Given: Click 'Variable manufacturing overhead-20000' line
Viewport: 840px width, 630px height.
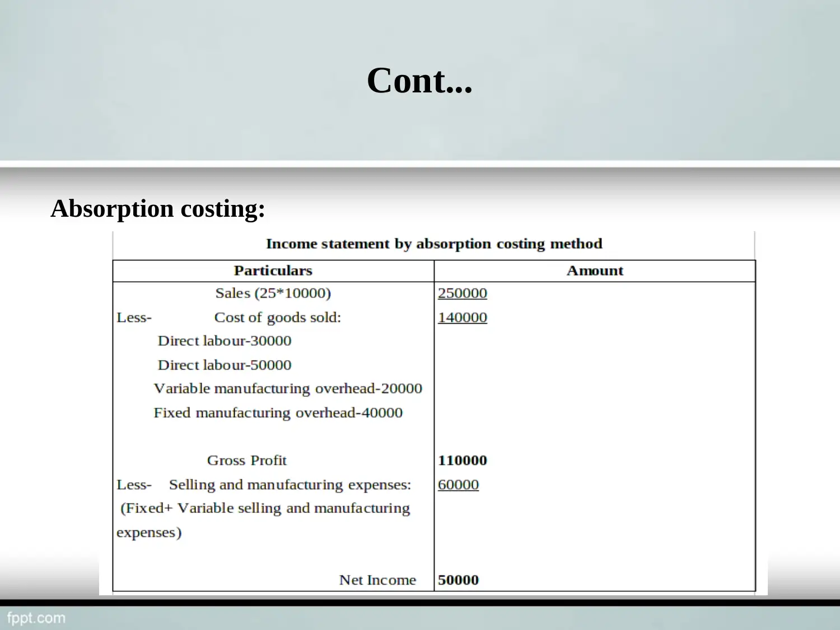Looking at the screenshot, I should (288, 389).
